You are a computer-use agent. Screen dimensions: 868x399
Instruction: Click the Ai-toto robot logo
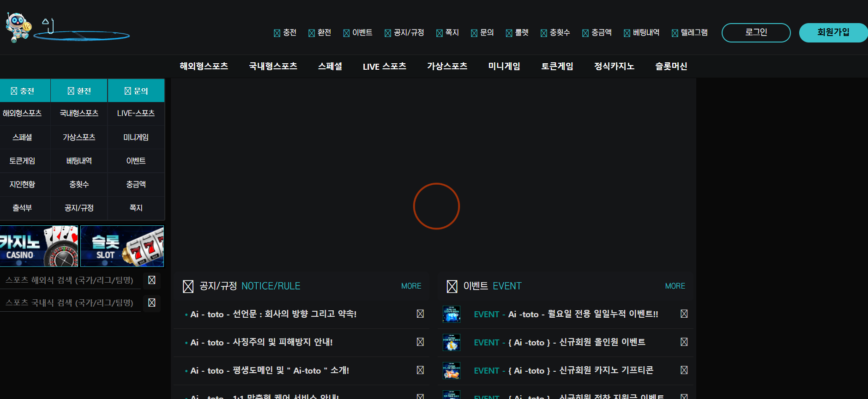[x=18, y=27]
